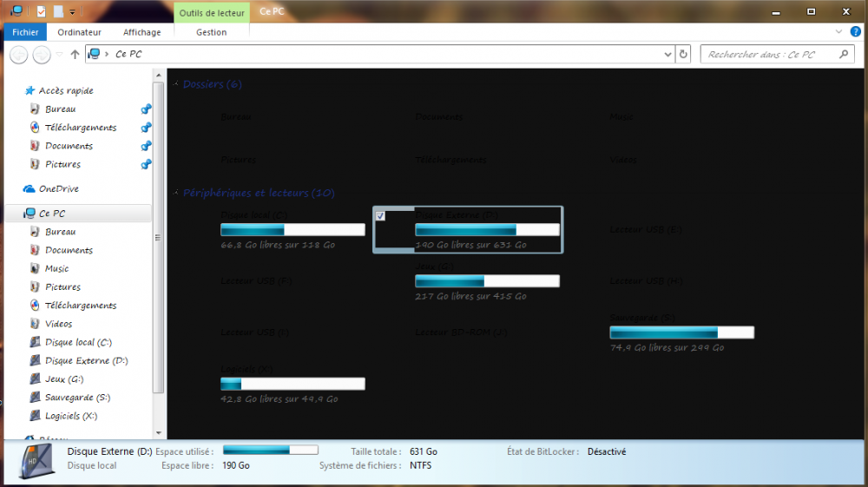The height and width of the screenshot is (487, 868).
Task: Open the Gestion tab
Action: 211,32
